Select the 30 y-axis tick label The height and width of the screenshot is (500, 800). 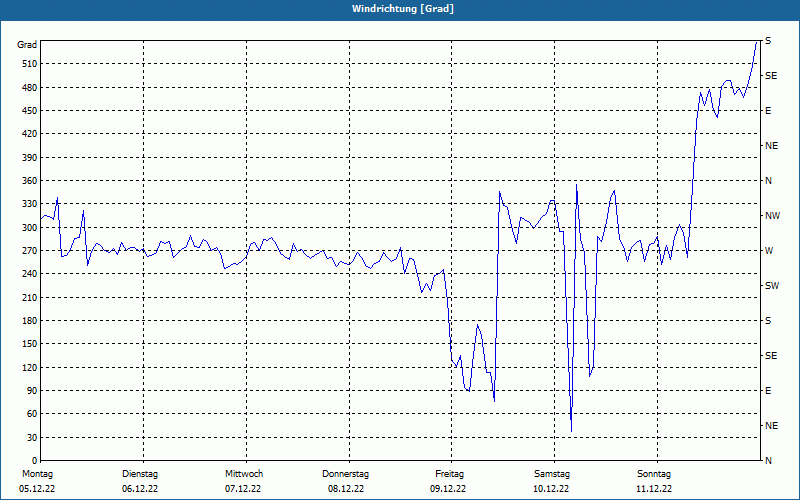pos(32,437)
